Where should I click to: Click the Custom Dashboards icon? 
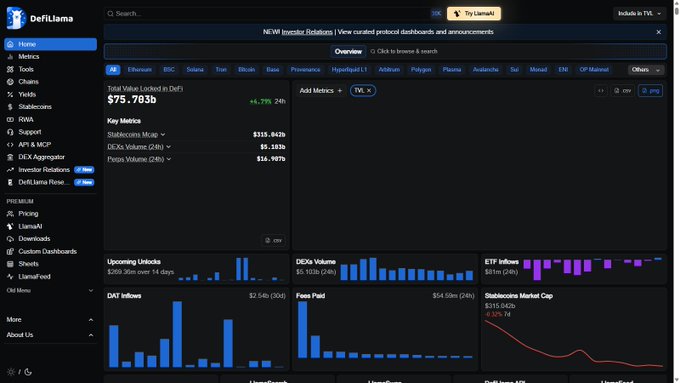coord(10,252)
